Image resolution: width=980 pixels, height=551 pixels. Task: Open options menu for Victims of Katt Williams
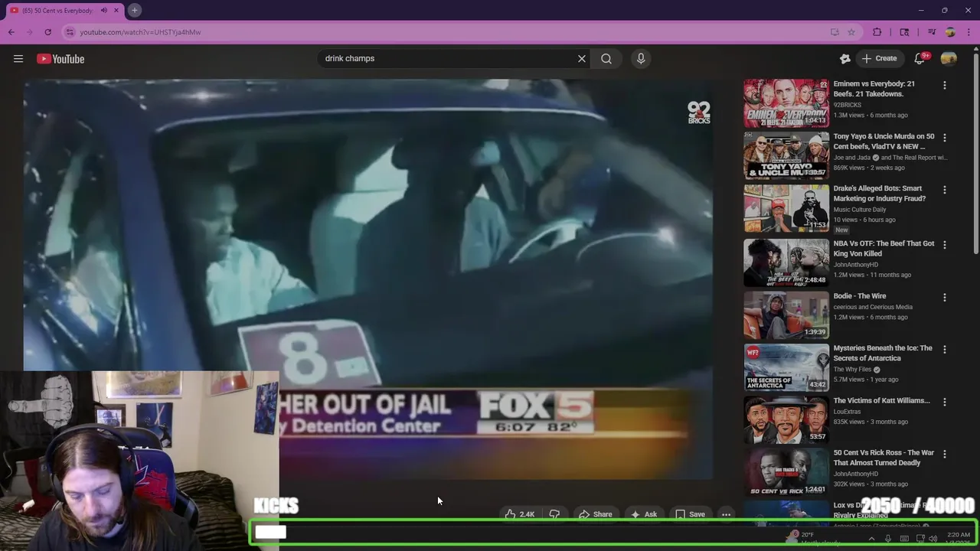(x=945, y=402)
